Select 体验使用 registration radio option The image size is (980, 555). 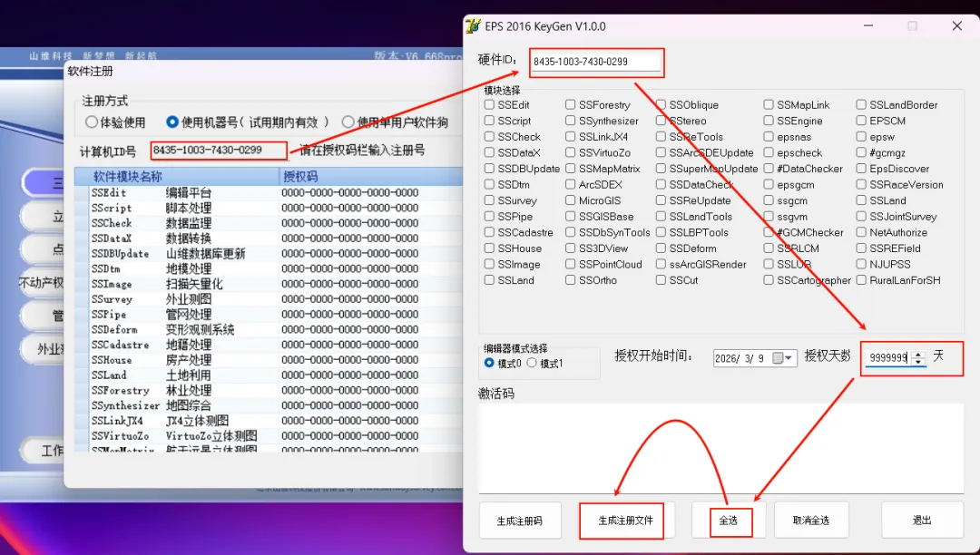click(x=92, y=122)
